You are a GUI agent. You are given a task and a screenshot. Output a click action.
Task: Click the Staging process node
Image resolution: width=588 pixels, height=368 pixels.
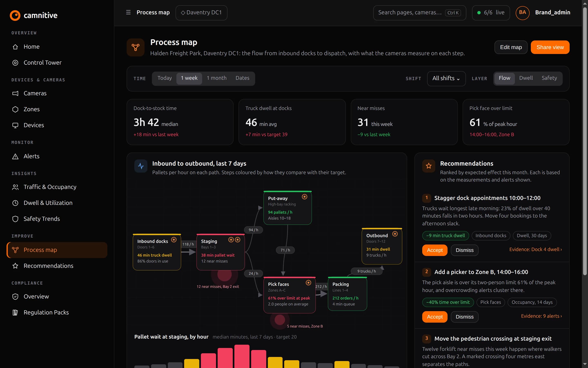click(x=220, y=252)
